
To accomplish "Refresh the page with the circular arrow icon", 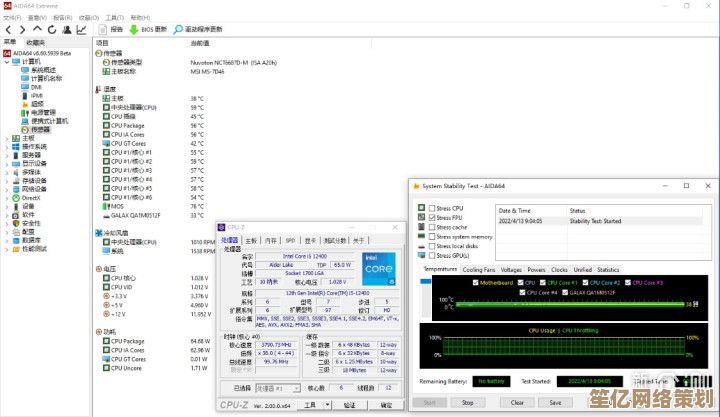I will (x=52, y=29).
